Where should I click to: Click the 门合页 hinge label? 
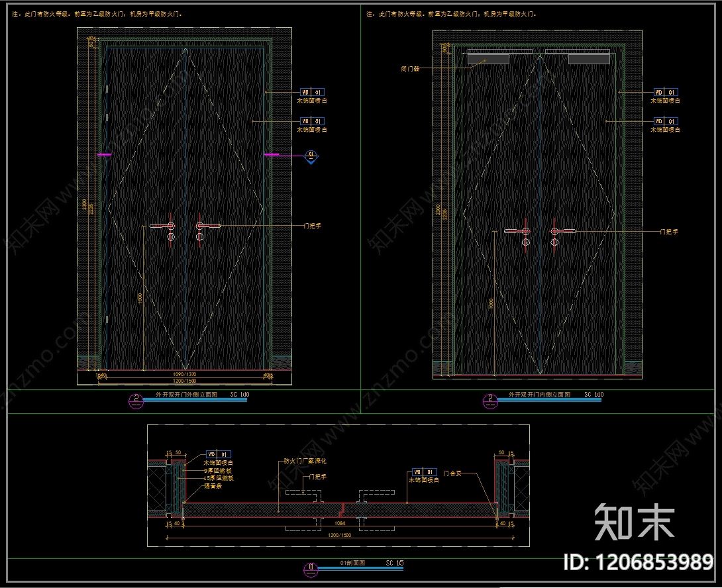(452, 473)
